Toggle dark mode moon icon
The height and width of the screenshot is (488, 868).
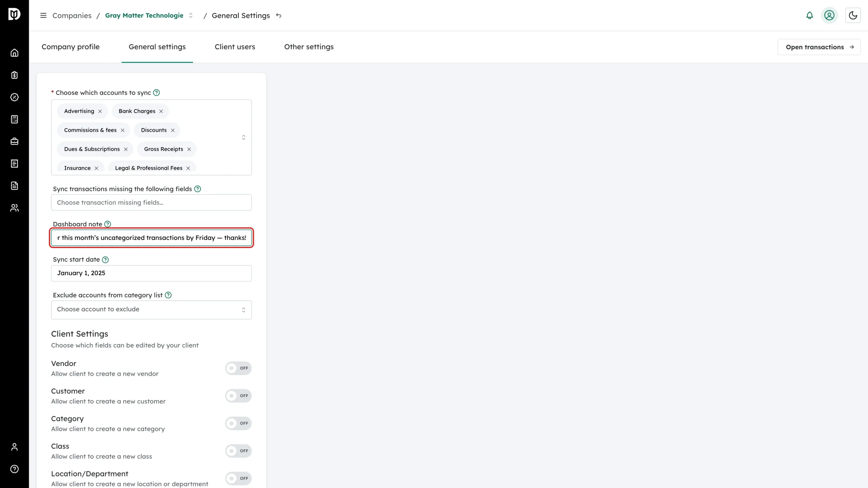coord(853,15)
